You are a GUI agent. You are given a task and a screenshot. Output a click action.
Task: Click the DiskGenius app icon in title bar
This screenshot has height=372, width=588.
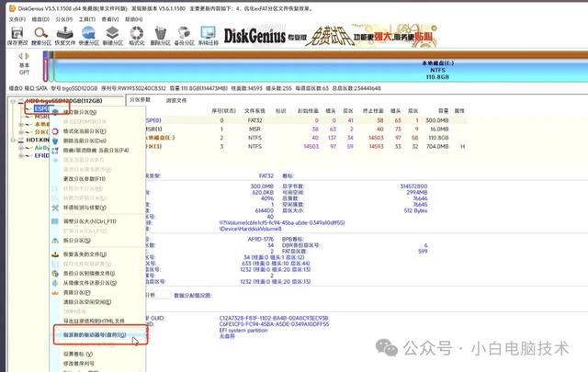[x=12, y=8]
